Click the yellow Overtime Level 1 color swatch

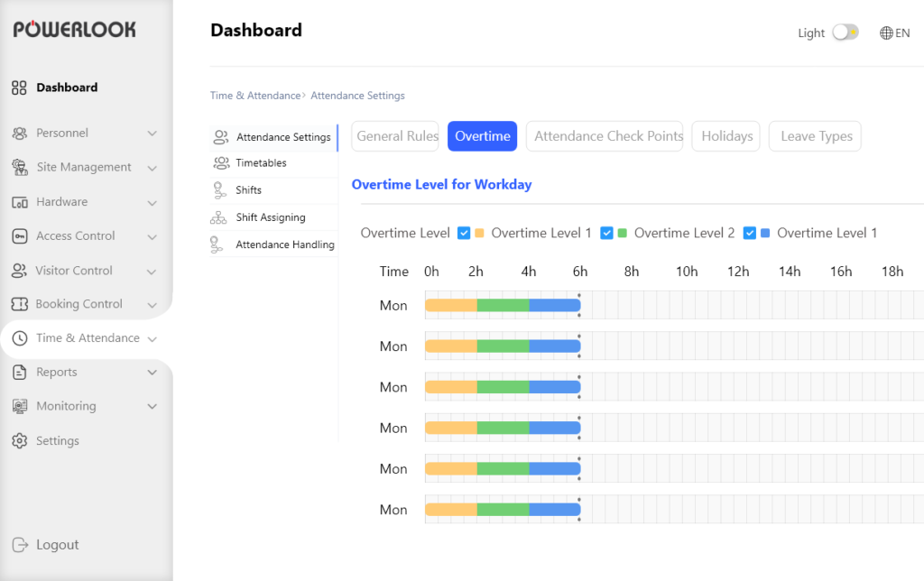tap(479, 233)
